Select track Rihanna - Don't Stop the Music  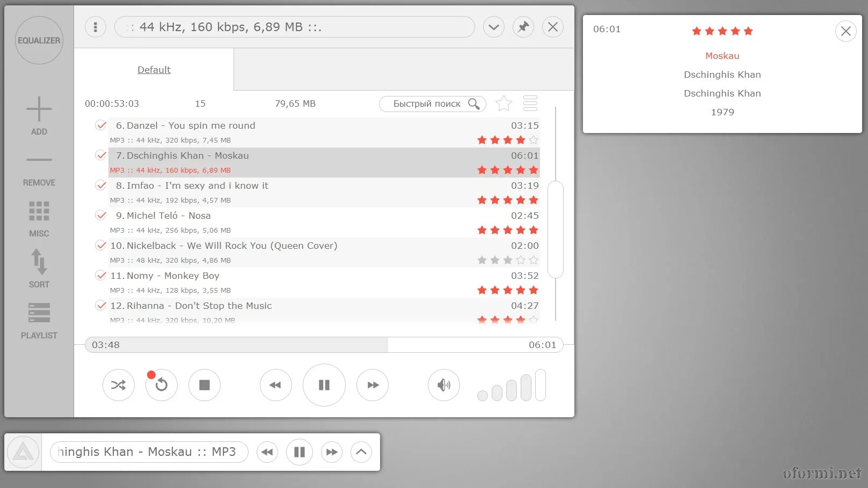click(324, 310)
